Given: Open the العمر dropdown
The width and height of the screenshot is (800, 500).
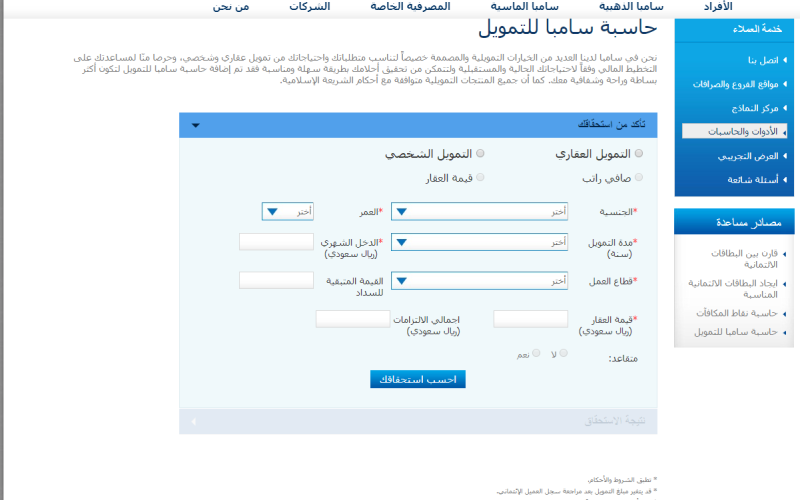Looking at the screenshot, I should (288, 212).
